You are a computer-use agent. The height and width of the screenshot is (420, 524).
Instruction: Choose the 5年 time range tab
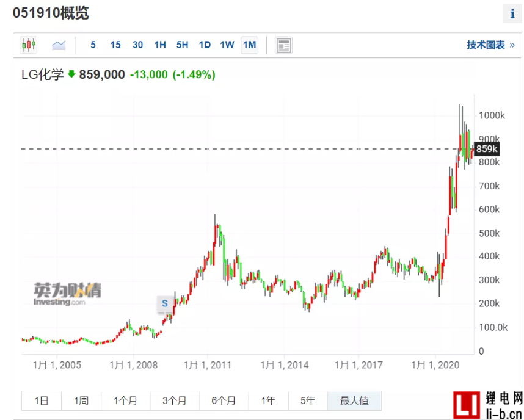tap(308, 400)
